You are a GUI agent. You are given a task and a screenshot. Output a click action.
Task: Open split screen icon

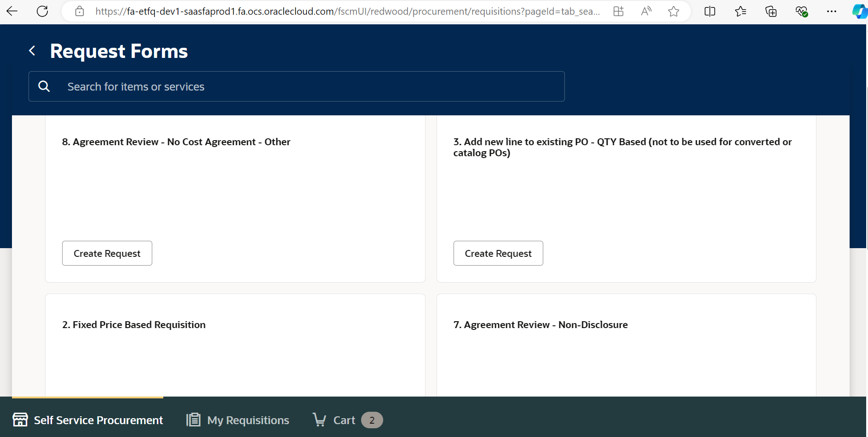pos(710,11)
